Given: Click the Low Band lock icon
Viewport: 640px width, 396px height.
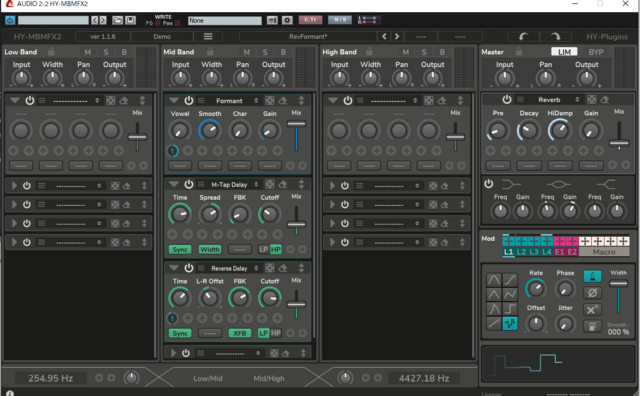Looking at the screenshot, I should click(x=51, y=51).
